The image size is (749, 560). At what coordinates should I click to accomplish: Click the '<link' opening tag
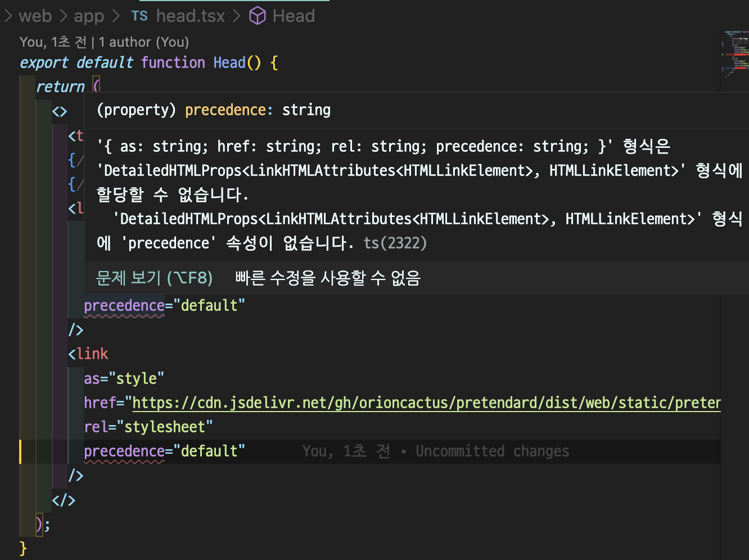88,354
